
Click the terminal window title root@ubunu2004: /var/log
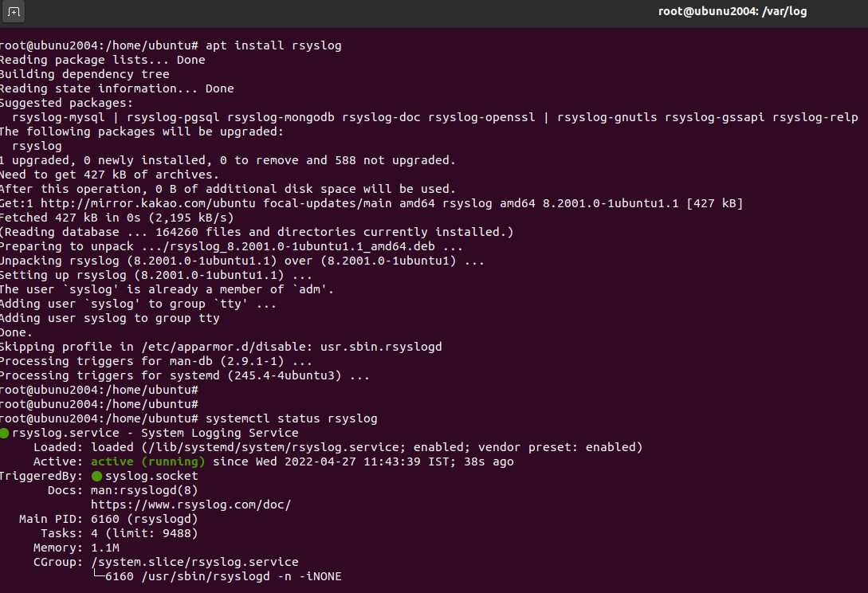click(x=732, y=12)
